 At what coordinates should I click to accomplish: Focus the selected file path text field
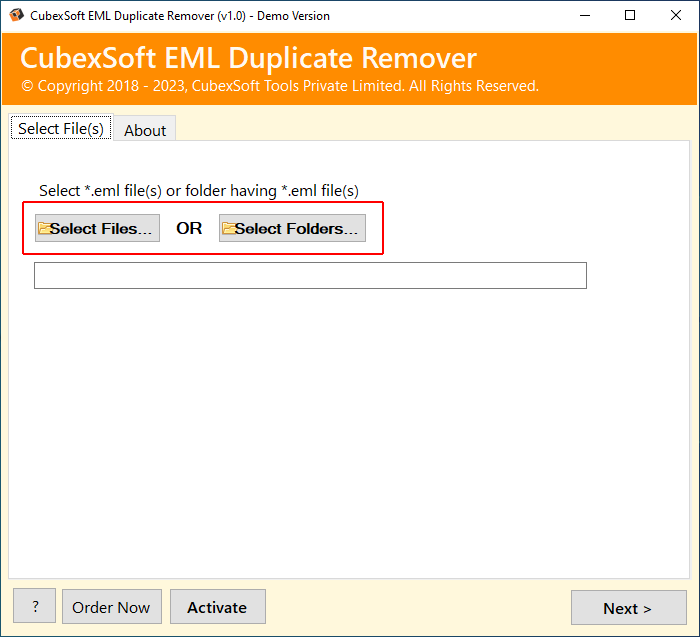pyautogui.click(x=310, y=275)
